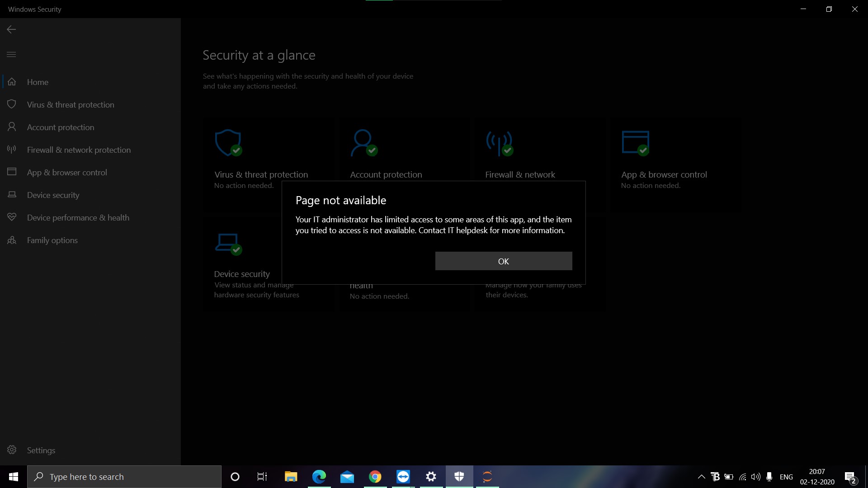This screenshot has width=868, height=488.
Task: Click the taskbar search box
Action: pyautogui.click(x=124, y=477)
